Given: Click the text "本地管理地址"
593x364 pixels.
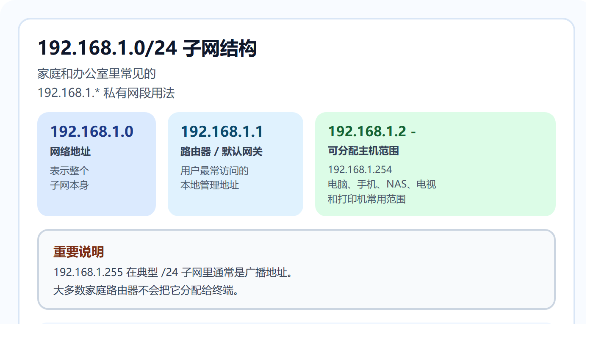Looking at the screenshot, I should [x=210, y=185].
